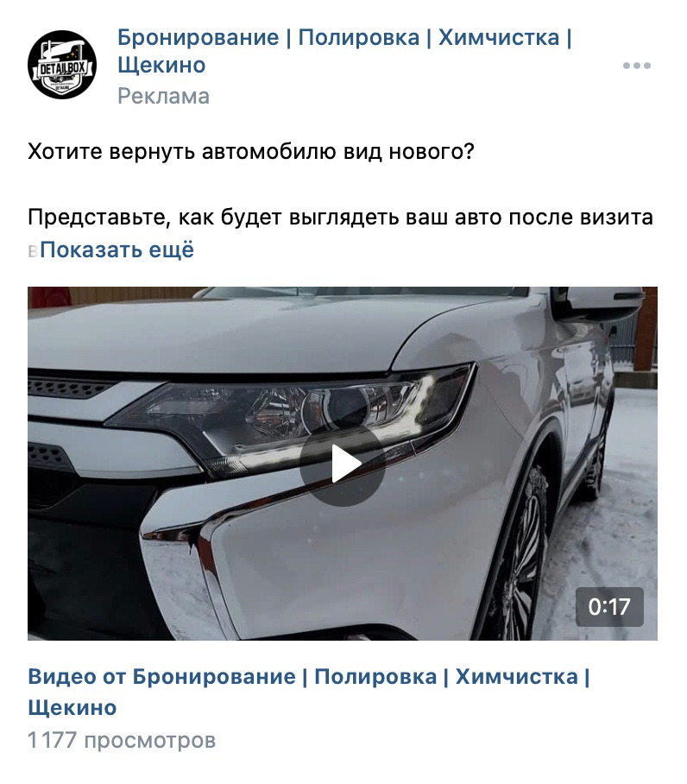
Task: Click the paragraph starting with Представьте
Action: pos(340,233)
